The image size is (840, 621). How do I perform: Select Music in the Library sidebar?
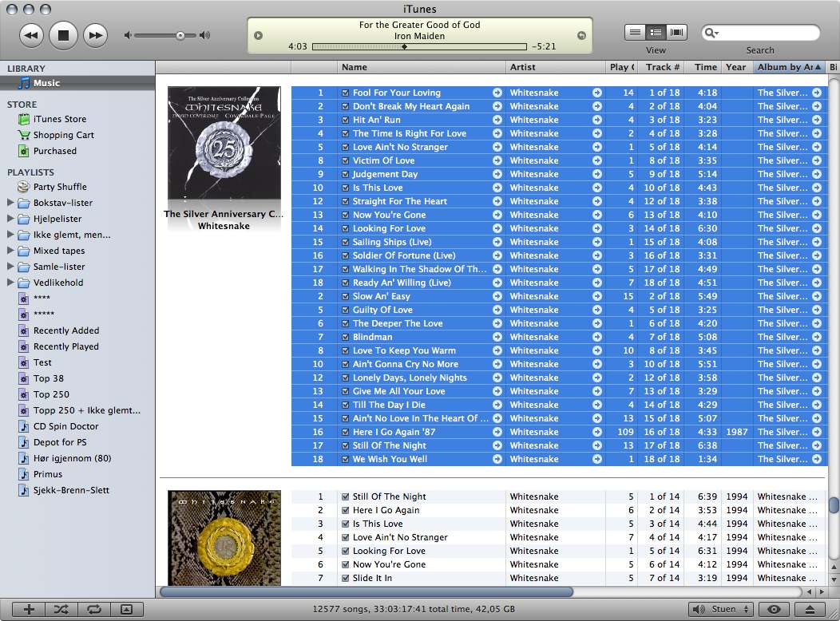coord(77,83)
